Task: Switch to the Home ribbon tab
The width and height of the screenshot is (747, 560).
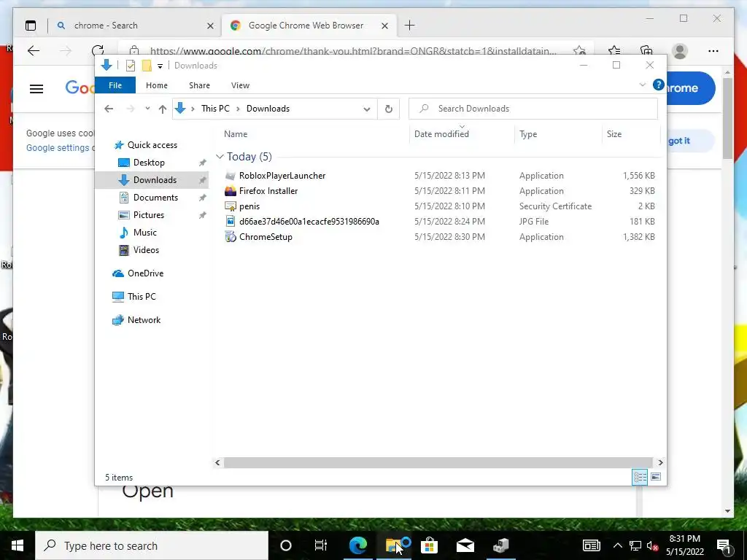Action: pos(157,85)
